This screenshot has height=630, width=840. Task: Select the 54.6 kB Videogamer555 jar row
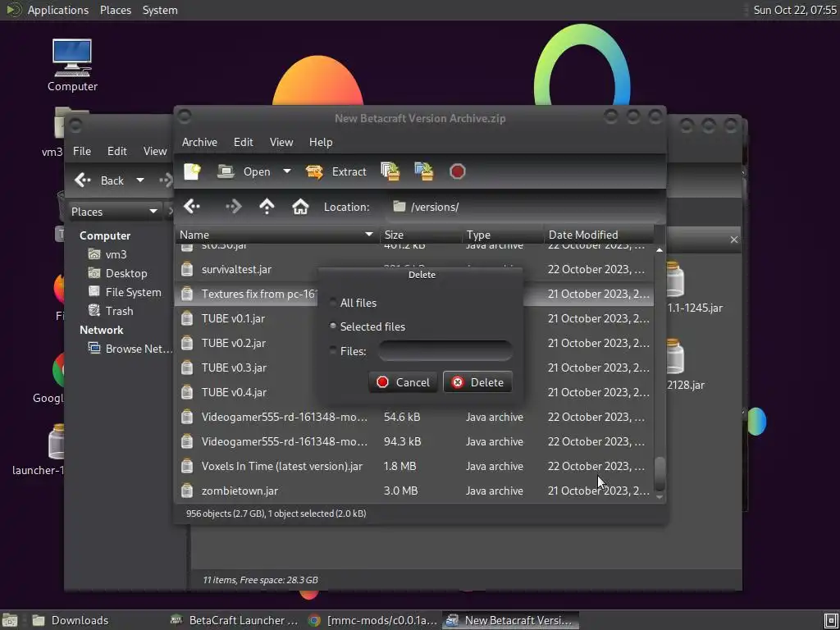tap(413, 417)
